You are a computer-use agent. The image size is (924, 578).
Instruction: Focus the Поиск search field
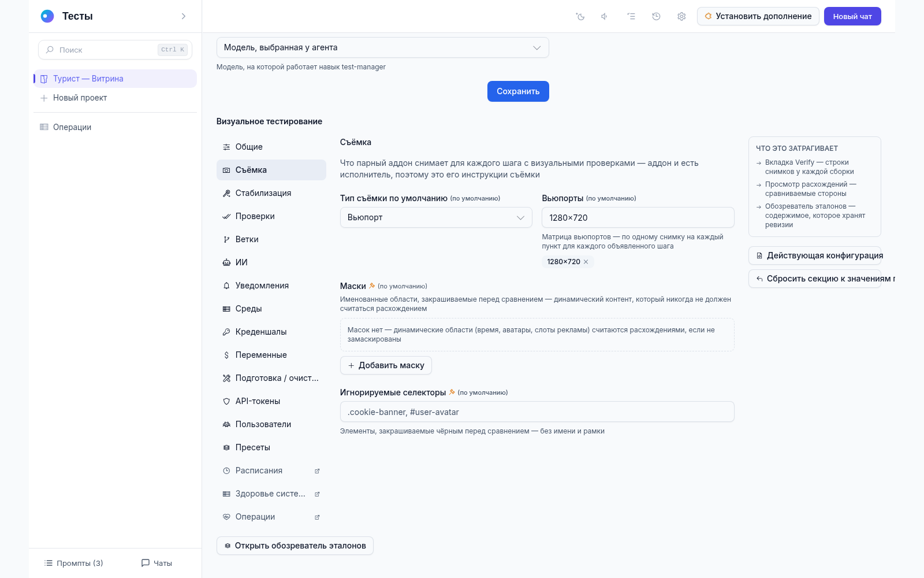coord(115,50)
